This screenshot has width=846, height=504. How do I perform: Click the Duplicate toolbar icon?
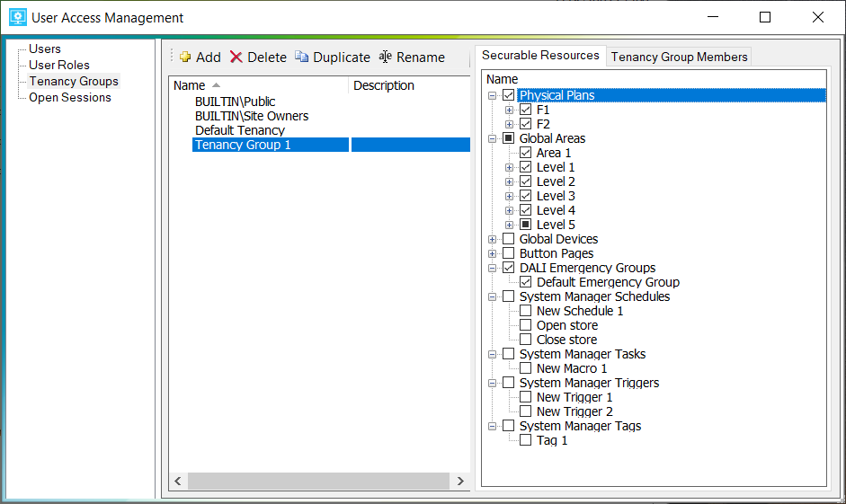point(302,57)
